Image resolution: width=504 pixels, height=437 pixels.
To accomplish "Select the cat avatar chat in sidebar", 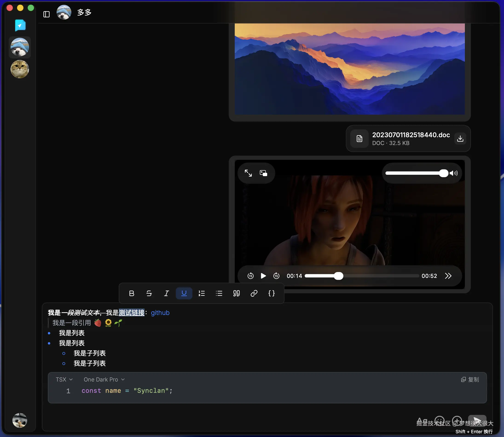I will [20, 69].
